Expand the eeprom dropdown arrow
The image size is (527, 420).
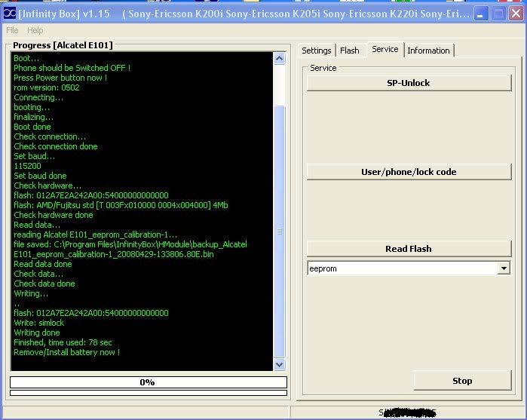click(504, 268)
